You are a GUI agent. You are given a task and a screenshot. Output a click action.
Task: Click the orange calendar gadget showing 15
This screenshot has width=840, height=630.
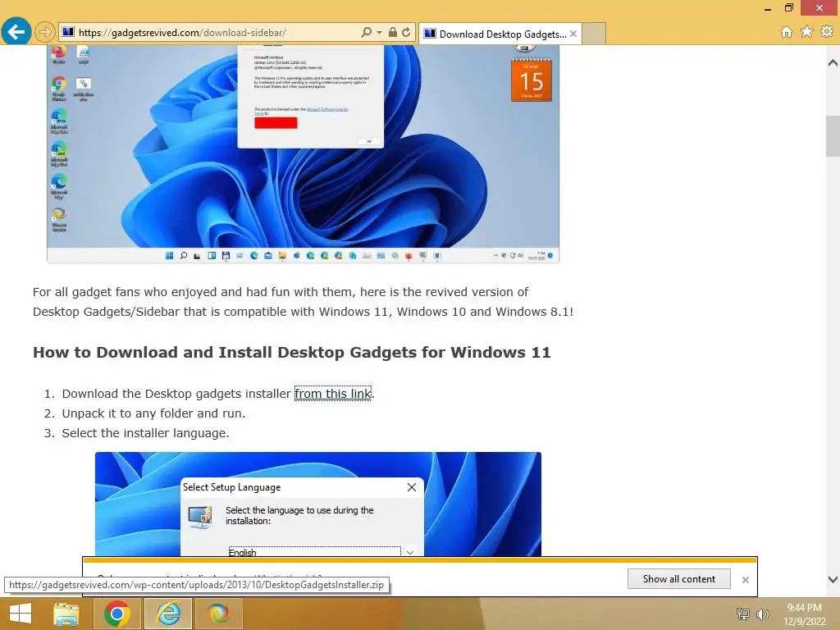532,79
